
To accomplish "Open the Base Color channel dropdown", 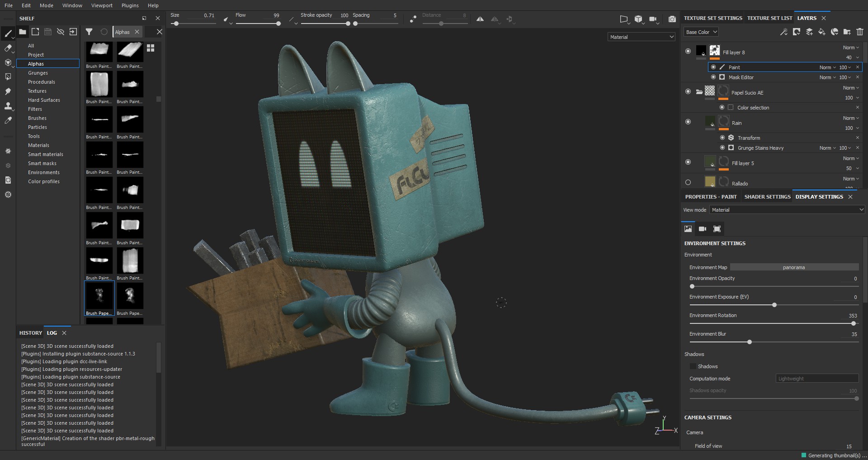I will [701, 32].
